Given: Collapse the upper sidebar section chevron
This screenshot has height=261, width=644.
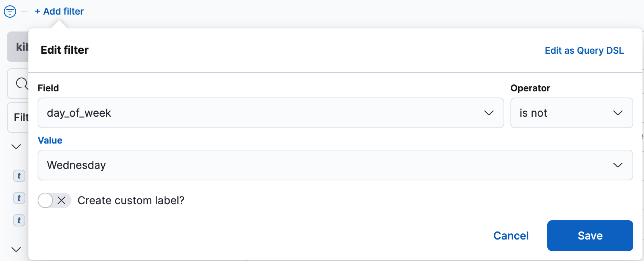Looking at the screenshot, I should (16, 146).
